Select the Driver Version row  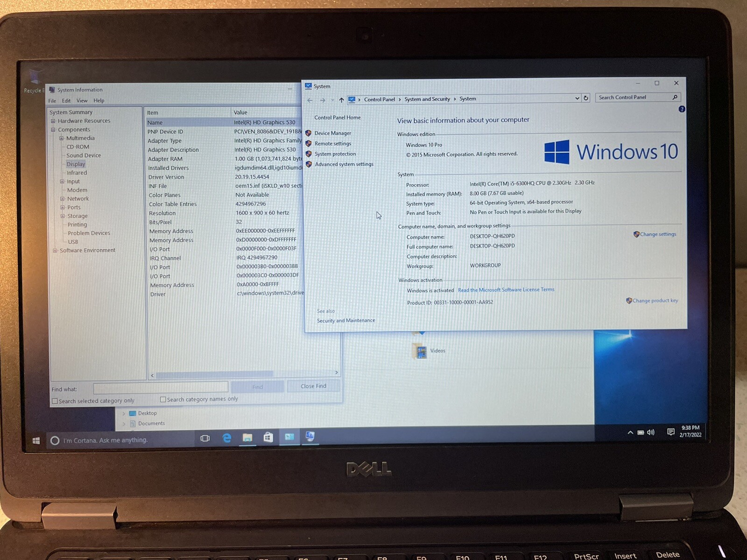pos(225,177)
